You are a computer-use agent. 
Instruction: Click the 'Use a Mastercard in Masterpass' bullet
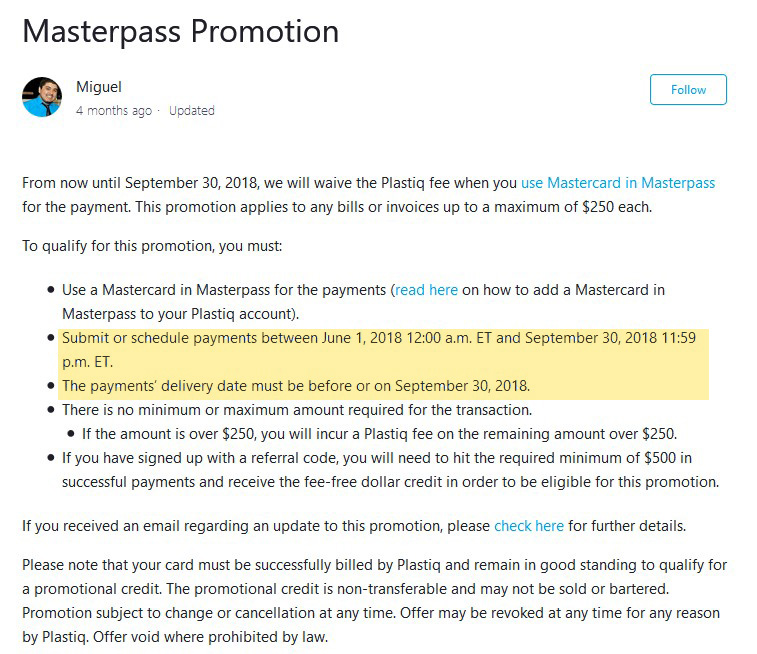click(363, 302)
